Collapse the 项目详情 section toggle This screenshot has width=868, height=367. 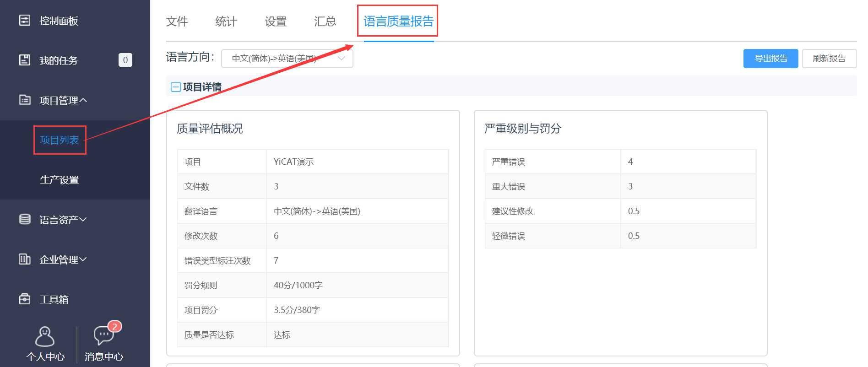[176, 87]
